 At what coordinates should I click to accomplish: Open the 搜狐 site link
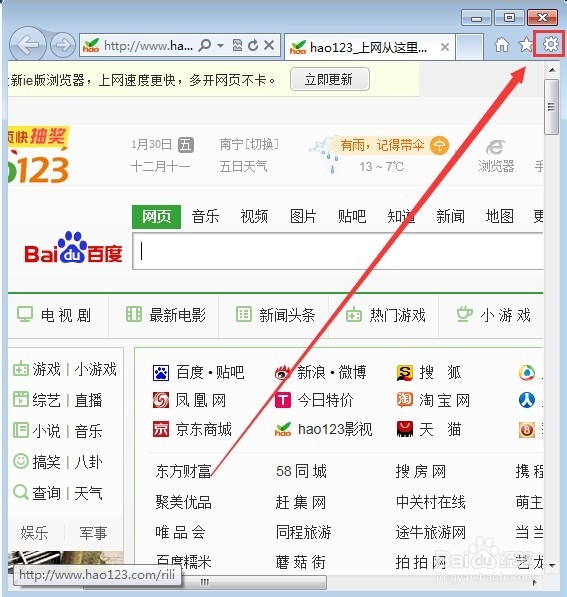[440, 372]
